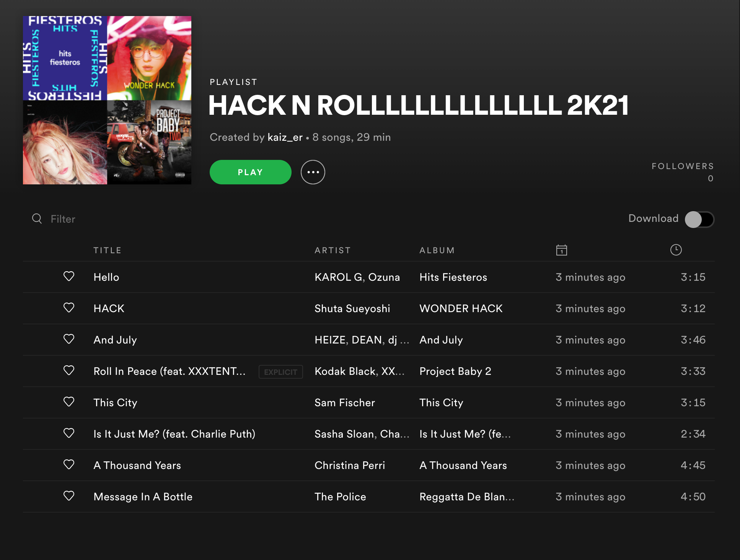This screenshot has height=560, width=740.
Task: Open the three-dots more options menu
Action: tap(313, 172)
